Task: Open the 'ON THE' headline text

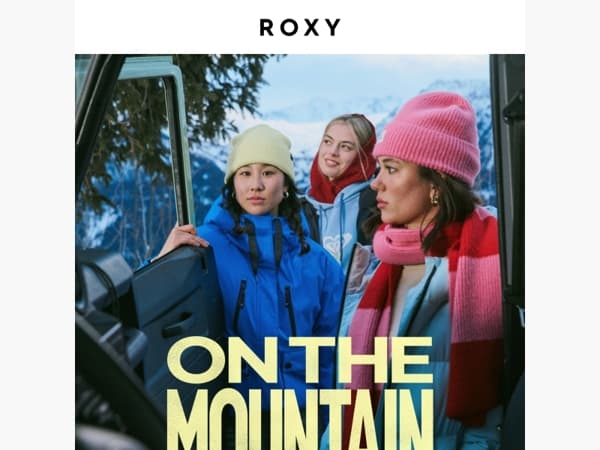Action: pos(300,360)
